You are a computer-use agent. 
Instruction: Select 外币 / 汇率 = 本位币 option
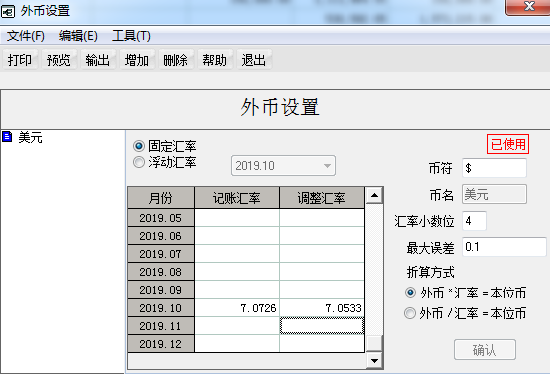coord(410,313)
